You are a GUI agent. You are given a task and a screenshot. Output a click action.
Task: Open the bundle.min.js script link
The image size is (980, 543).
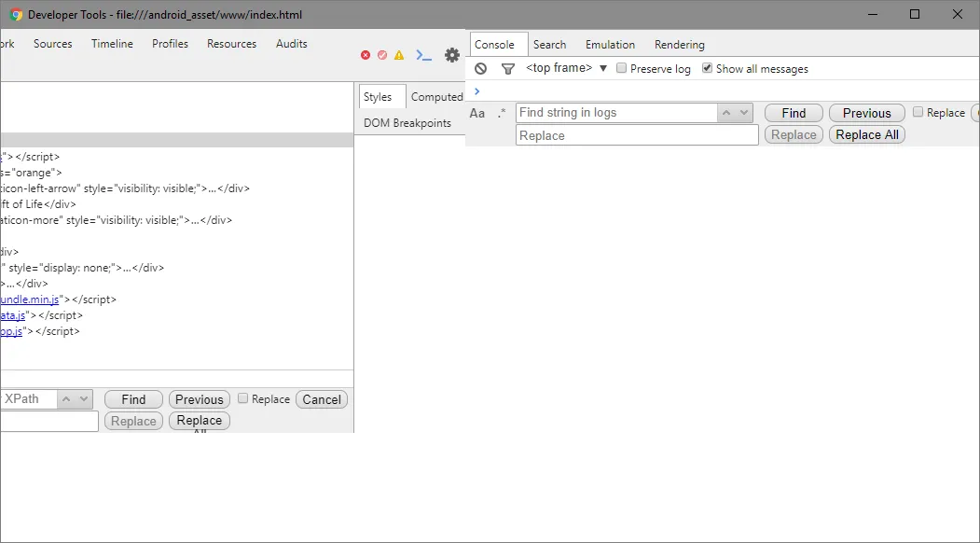pos(30,299)
